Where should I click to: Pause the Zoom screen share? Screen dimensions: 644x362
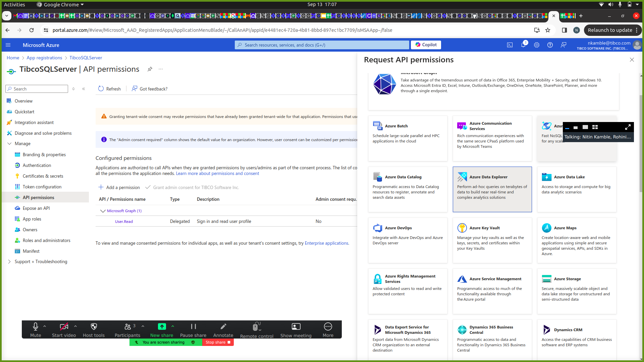point(193,330)
